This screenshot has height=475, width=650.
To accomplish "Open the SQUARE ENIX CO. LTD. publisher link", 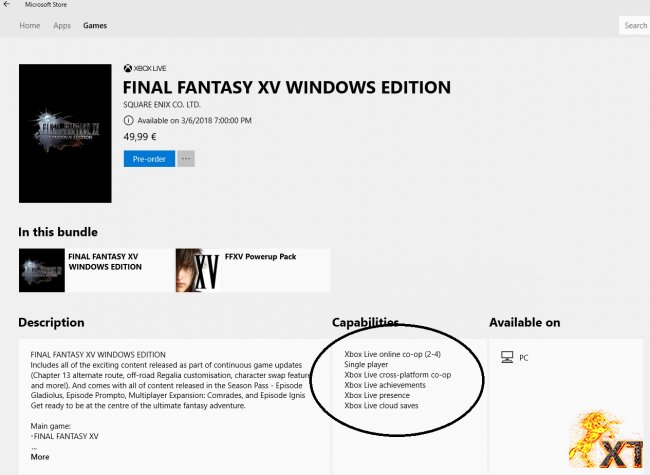I will (x=162, y=104).
